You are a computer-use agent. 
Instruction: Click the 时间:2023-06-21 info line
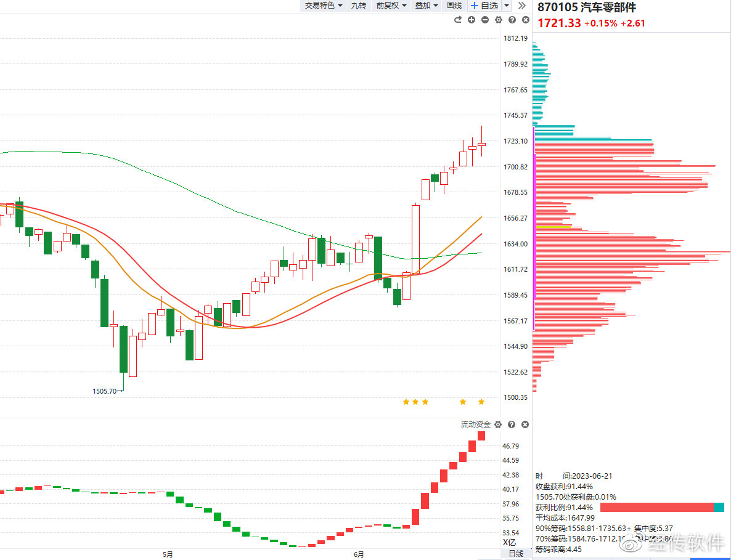574,476
